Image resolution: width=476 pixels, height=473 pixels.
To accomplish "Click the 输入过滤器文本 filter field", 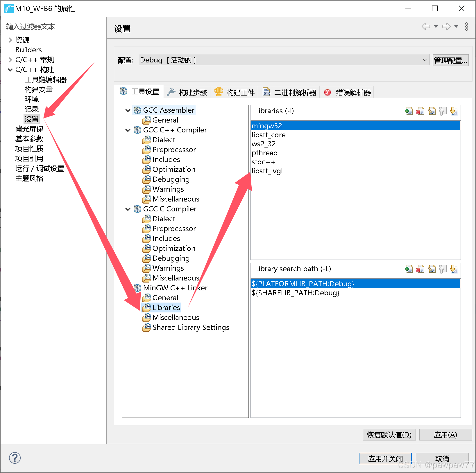I will (x=53, y=26).
